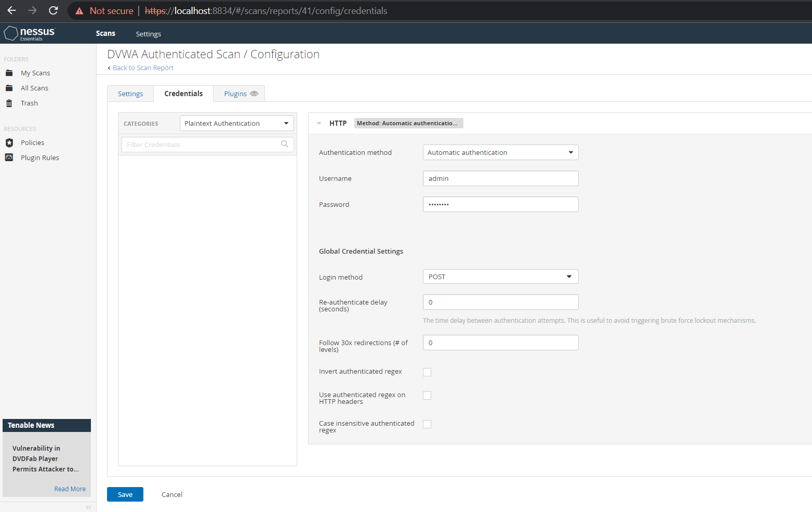Go to Plugin Rules
812x512 pixels.
(40, 157)
